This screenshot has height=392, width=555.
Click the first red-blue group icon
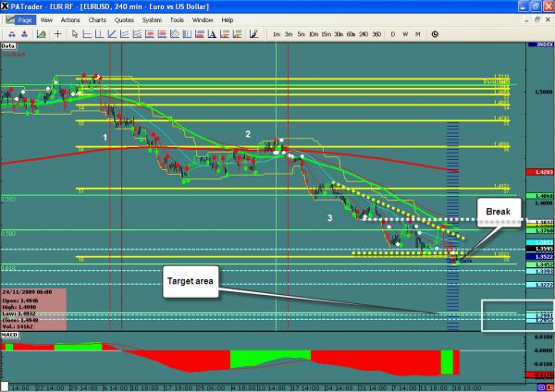tap(12, 33)
